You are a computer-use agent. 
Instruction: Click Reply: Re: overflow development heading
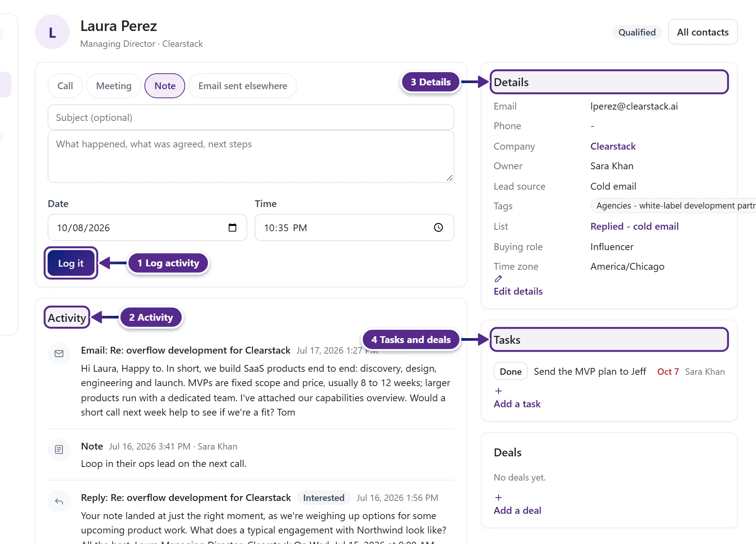[186, 498]
